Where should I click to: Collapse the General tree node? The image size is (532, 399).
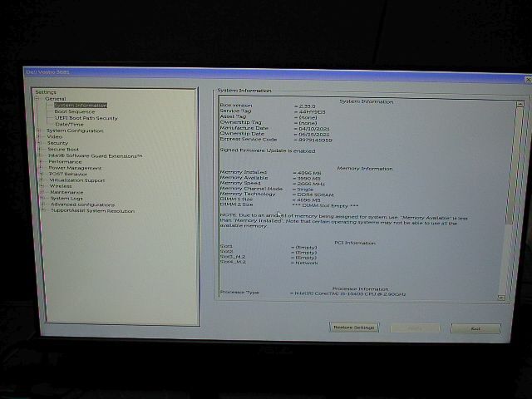click(x=37, y=99)
